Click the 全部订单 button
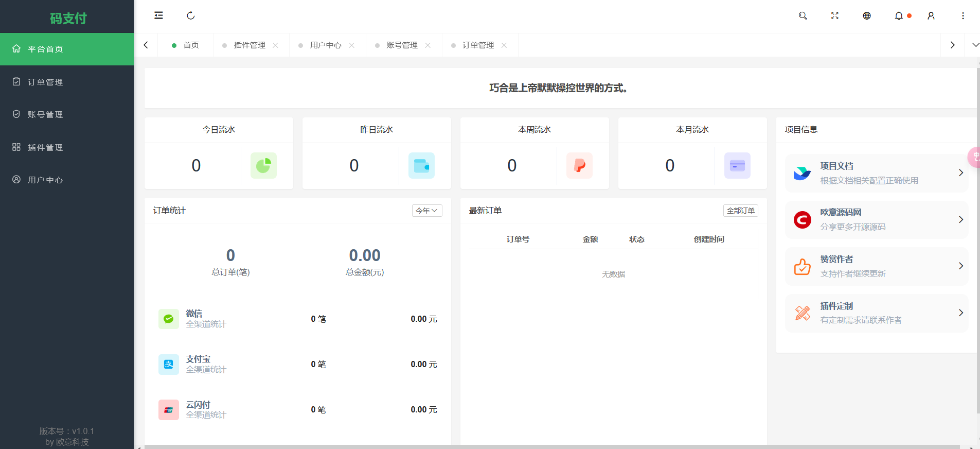 pos(740,211)
